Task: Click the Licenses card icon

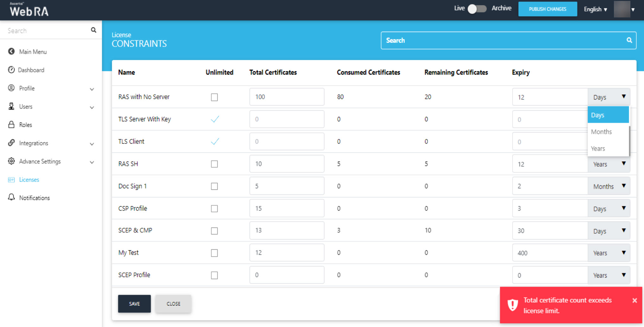Action: click(x=11, y=180)
